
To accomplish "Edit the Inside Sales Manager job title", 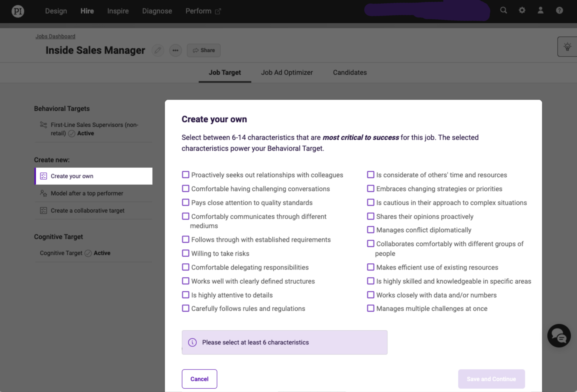I will click(157, 50).
